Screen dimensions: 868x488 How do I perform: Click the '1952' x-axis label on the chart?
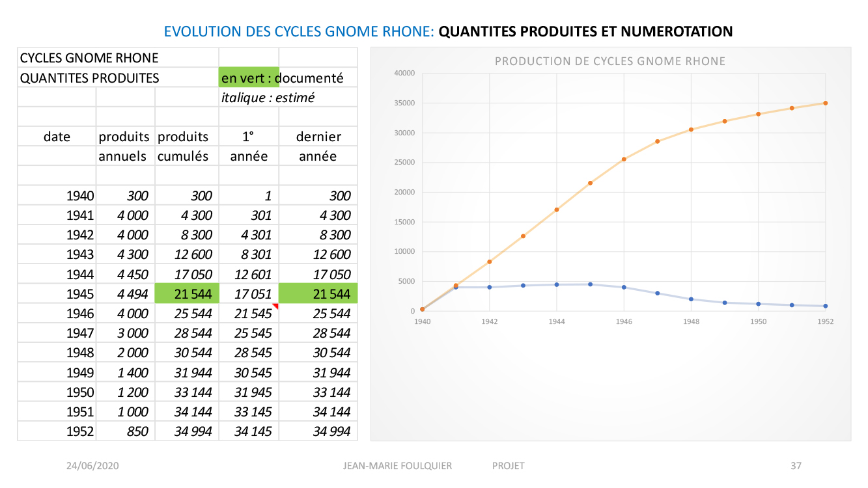pos(825,321)
